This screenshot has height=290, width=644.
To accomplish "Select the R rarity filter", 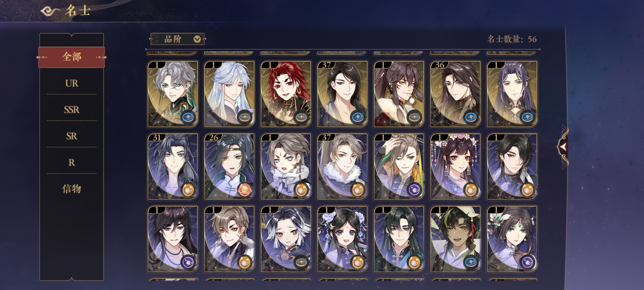I will click(71, 162).
